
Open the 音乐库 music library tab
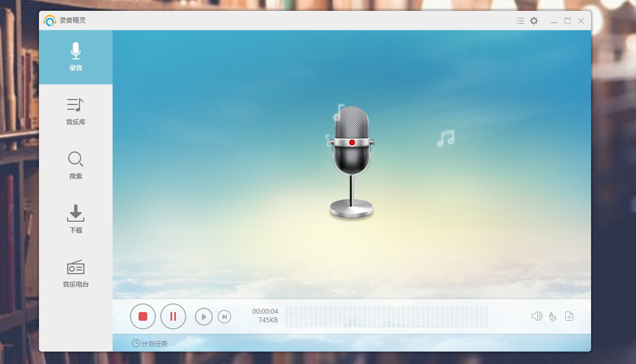[x=76, y=111]
